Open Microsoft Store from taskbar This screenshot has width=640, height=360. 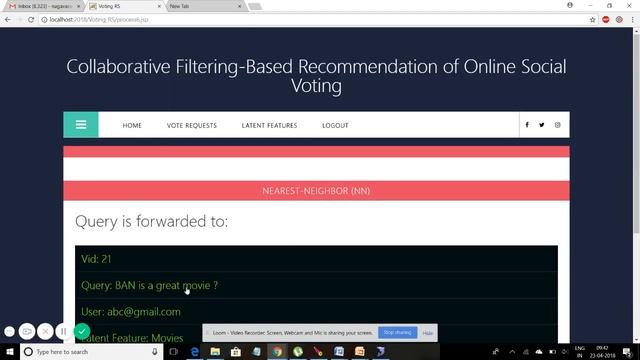point(236,351)
